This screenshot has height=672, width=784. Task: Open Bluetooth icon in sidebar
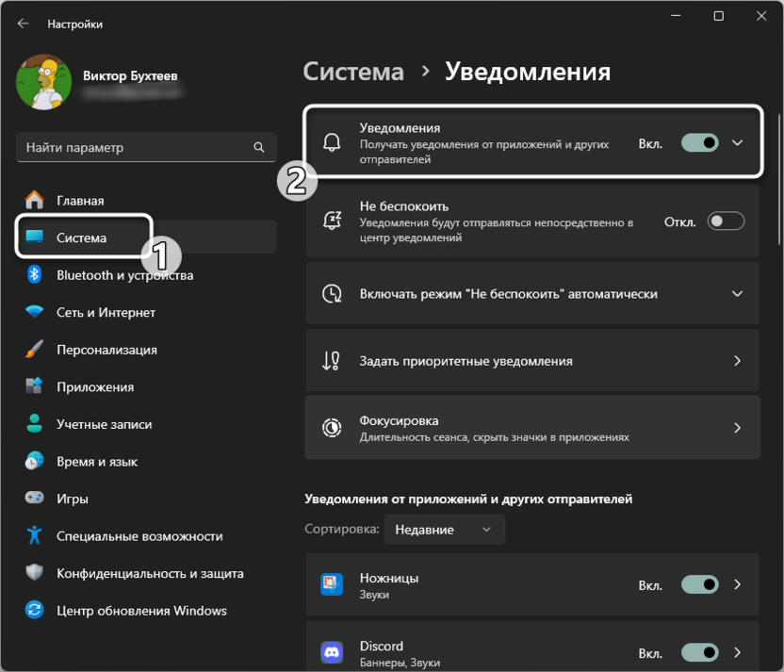(35, 274)
